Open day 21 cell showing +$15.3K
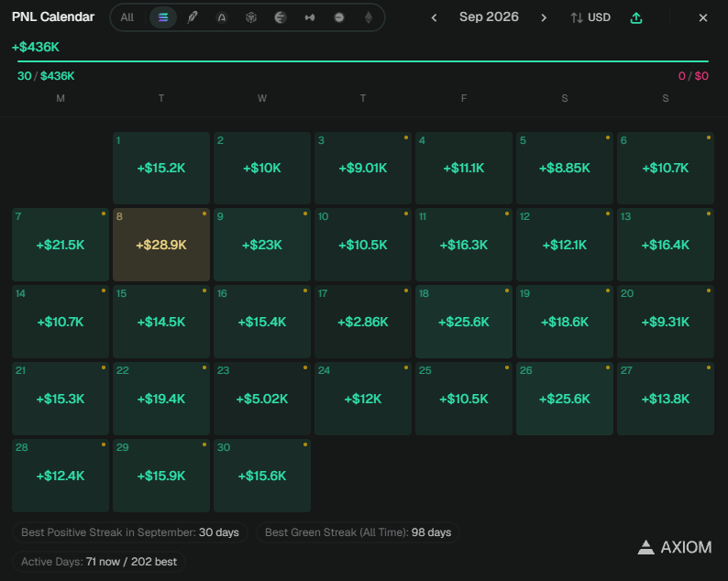 tap(61, 399)
